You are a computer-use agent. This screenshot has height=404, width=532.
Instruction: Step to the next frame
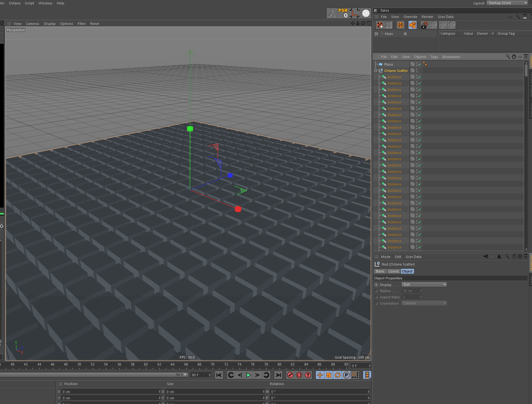257,375
